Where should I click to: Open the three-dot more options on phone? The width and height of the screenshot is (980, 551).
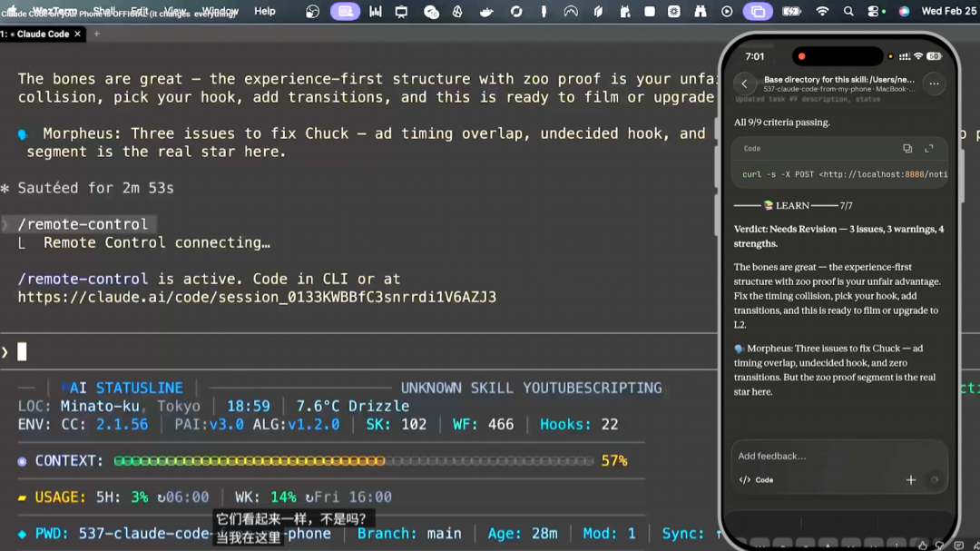point(934,84)
